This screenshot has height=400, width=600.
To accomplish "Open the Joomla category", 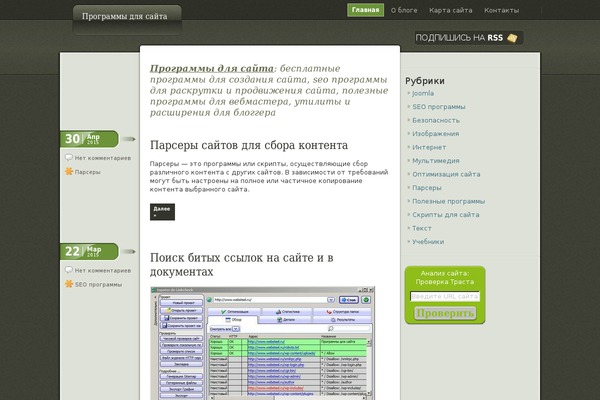I will point(423,93).
